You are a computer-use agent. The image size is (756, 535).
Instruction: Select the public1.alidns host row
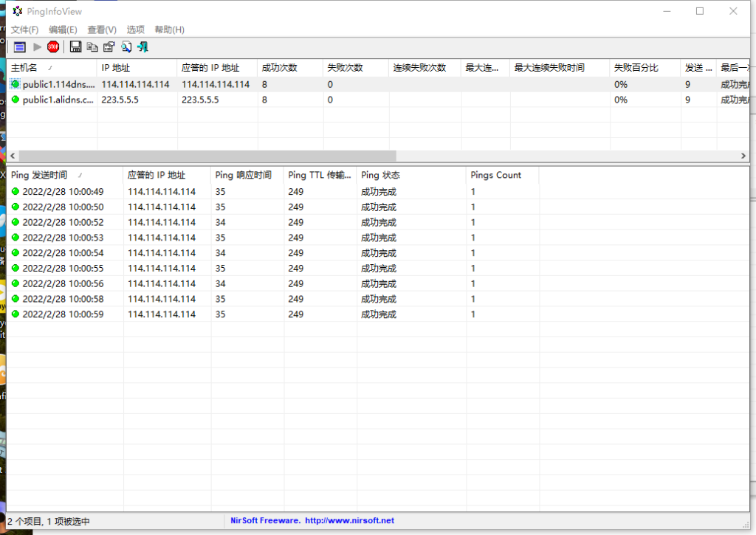pyautogui.click(x=378, y=100)
